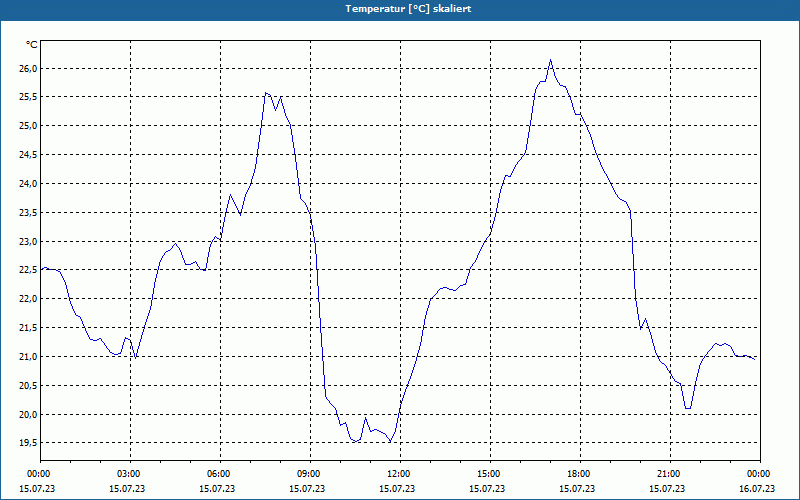The height and width of the screenshot is (500, 800).
Task: Select the 21,5 y-axis label
Action: tap(29, 328)
